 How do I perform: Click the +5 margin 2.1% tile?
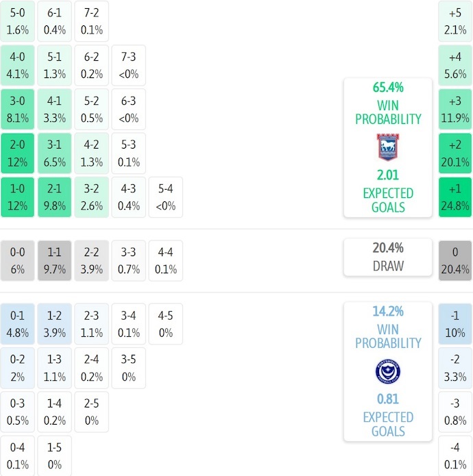[455, 21]
